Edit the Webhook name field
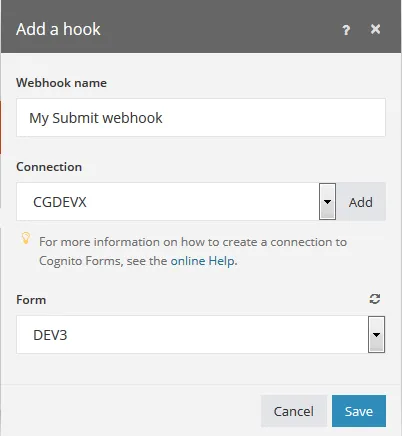402x436 pixels. click(201, 118)
